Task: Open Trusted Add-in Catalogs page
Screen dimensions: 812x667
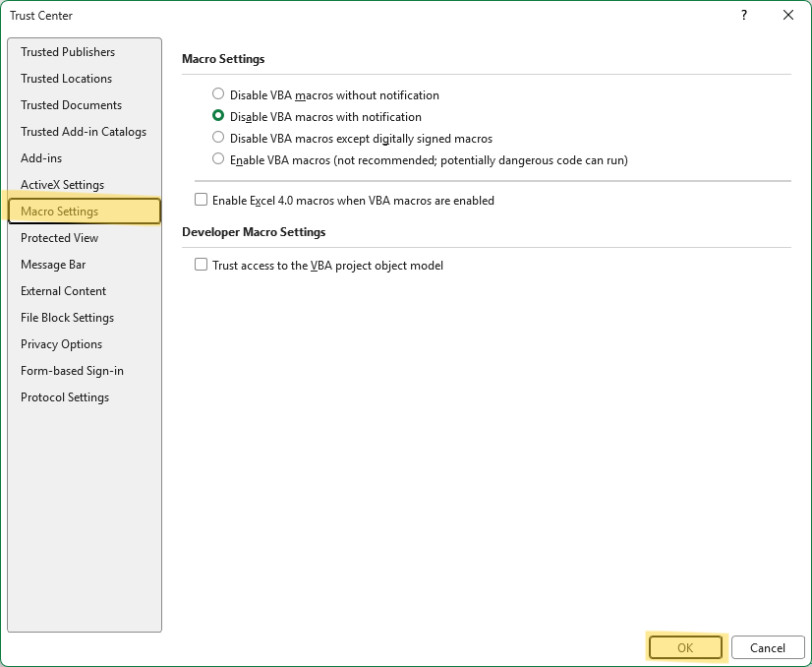Action: (84, 132)
